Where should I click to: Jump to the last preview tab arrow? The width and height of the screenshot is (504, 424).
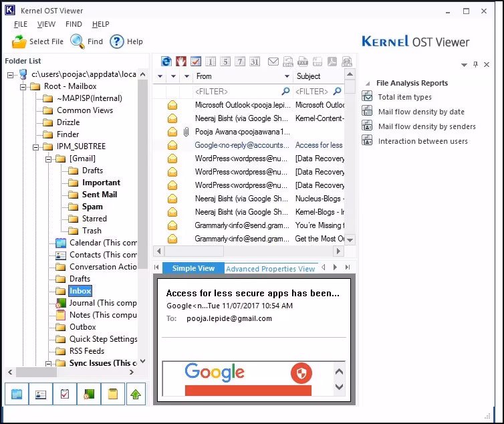coord(348,267)
